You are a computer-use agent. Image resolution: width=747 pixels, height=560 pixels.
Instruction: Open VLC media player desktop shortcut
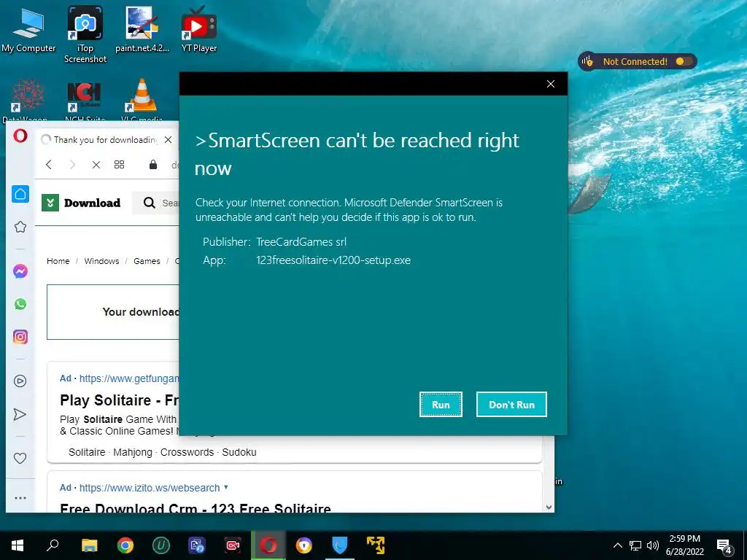pos(142,100)
